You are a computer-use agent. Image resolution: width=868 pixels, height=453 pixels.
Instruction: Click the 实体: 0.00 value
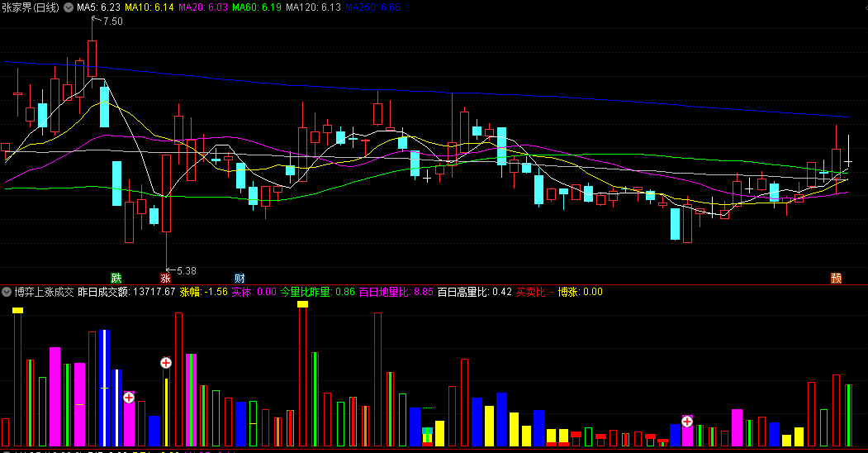tap(254, 292)
